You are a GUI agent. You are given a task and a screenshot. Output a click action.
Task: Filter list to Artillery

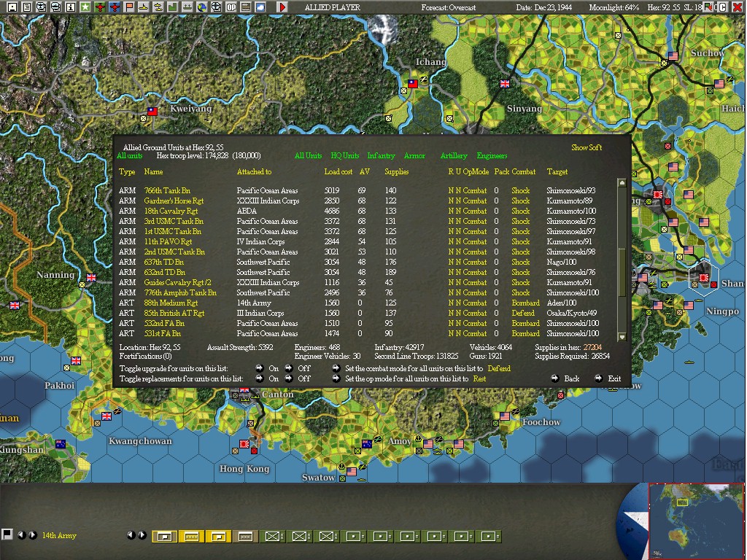point(454,156)
